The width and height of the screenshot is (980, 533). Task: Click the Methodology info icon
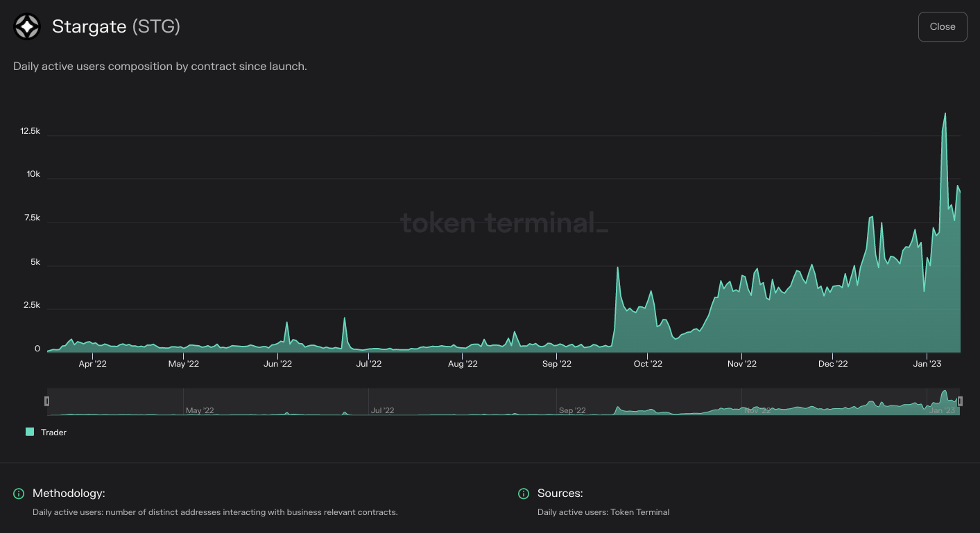[18, 493]
